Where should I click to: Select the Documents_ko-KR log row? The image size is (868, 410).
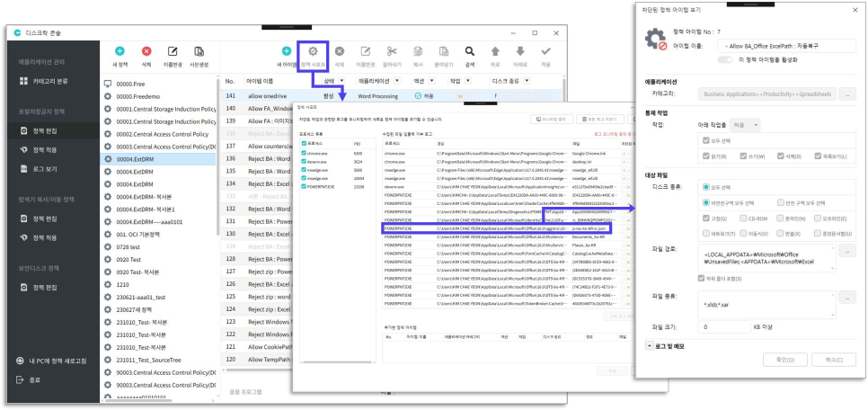pyautogui.click(x=507, y=236)
